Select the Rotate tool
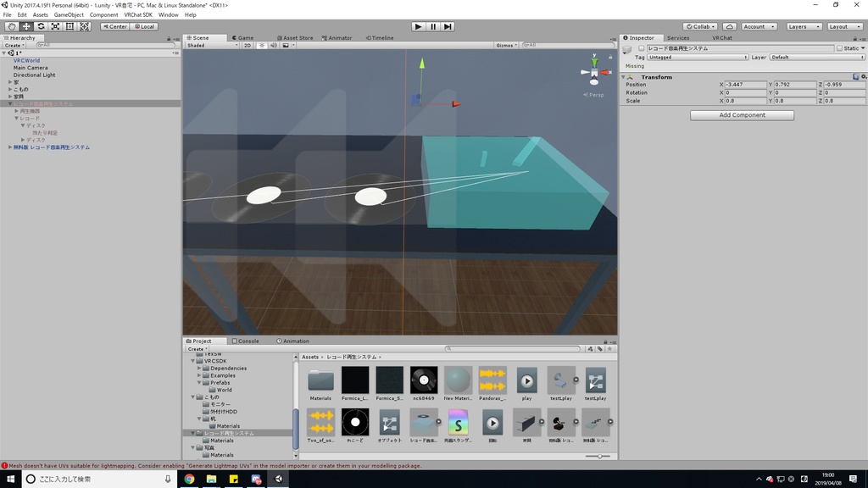868x488 pixels. pos(41,26)
